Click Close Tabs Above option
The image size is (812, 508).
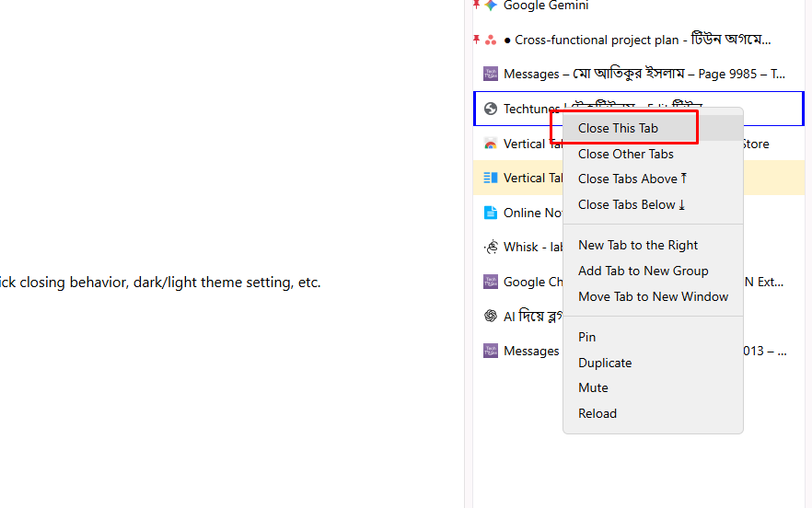click(x=653, y=179)
